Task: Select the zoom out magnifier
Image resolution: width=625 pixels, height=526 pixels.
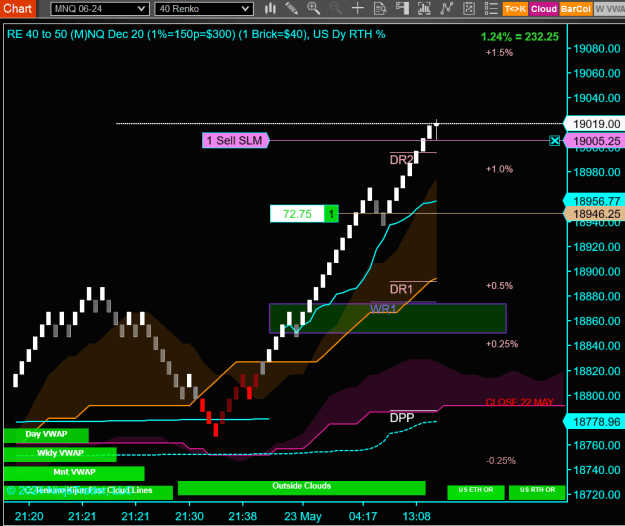Action: (x=336, y=8)
